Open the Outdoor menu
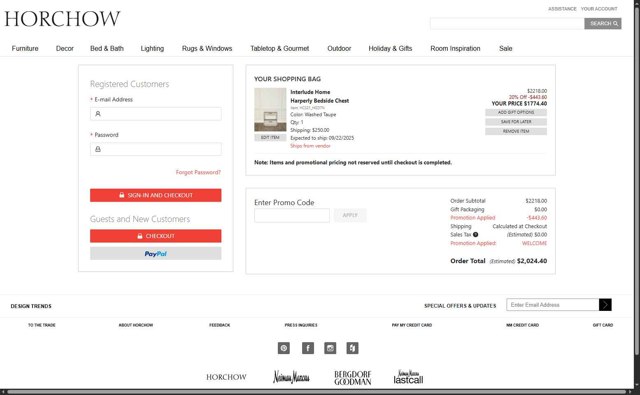The width and height of the screenshot is (640, 395). click(x=339, y=49)
